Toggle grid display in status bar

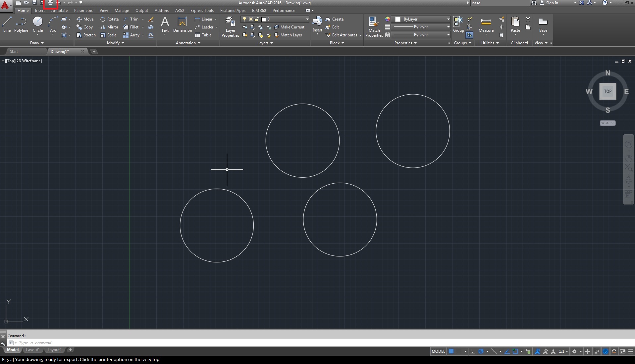[x=451, y=351]
